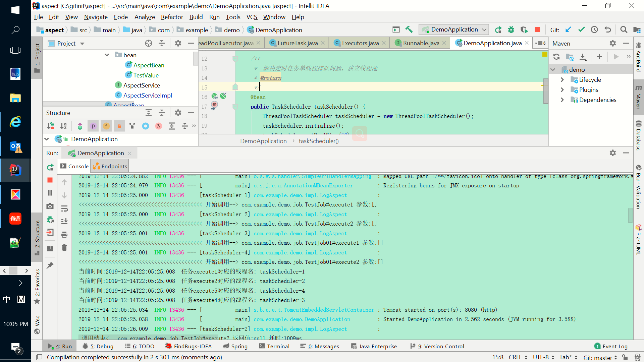The image size is (644, 362).
Task: Click the Debug bug icon in toolbar
Action: click(x=511, y=29)
